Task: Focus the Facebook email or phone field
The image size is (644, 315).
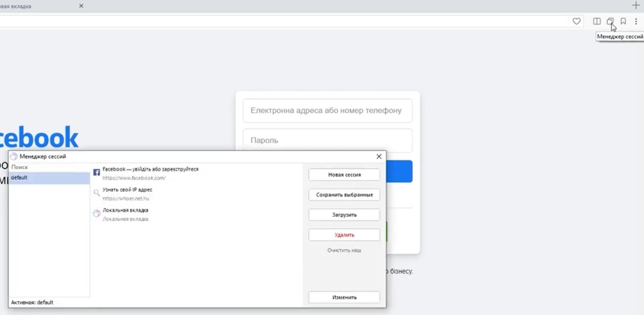Action: tap(328, 111)
